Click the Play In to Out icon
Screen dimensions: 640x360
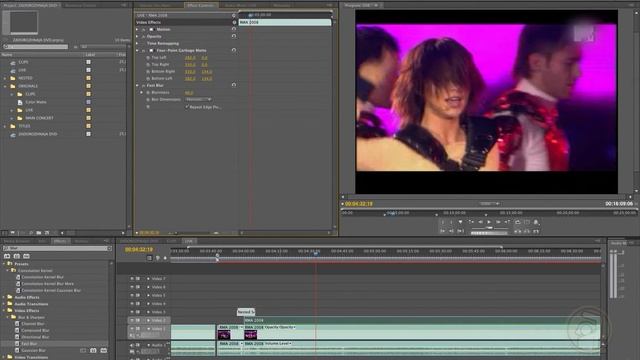[x=460, y=231]
